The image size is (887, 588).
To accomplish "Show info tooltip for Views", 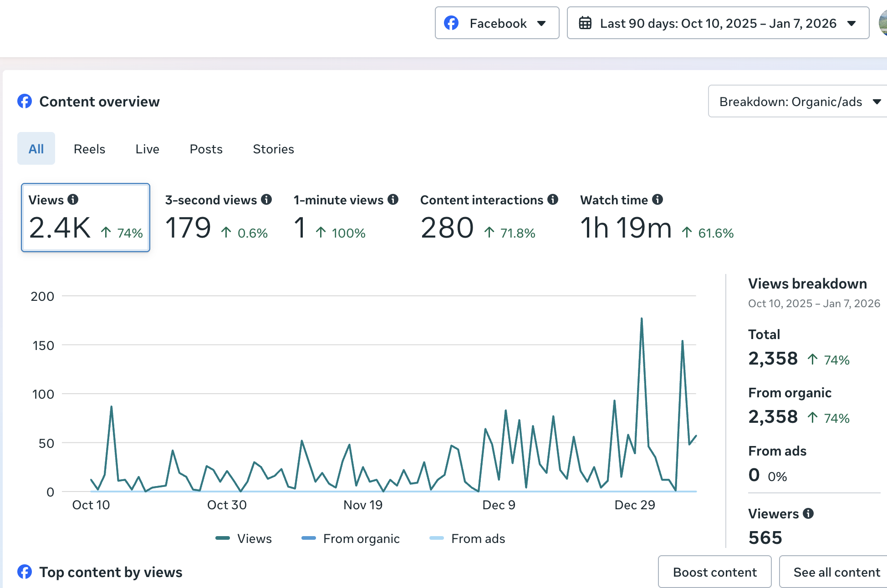I will click(x=73, y=199).
